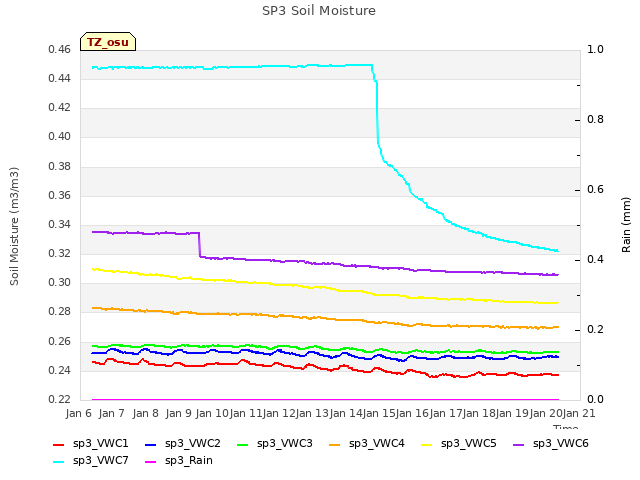Viewport: 640px width, 480px height.
Task: Click the Jan 8 x-axis tick label
Action: tap(145, 413)
